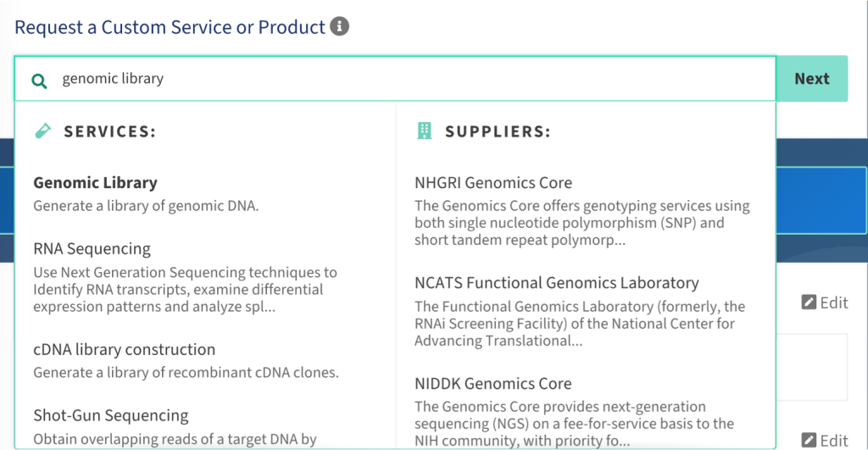Click the upper Edit pencil icon

click(x=809, y=303)
